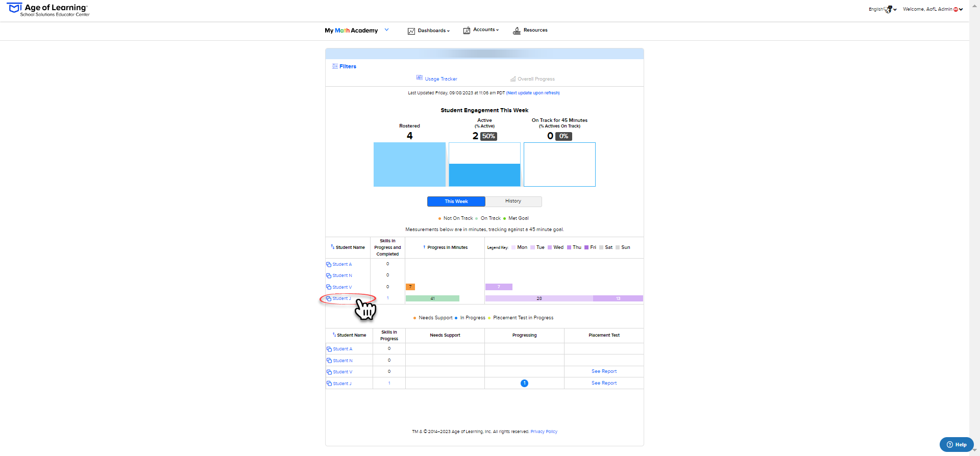Click icon beside Student A in lower table

(329, 349)
